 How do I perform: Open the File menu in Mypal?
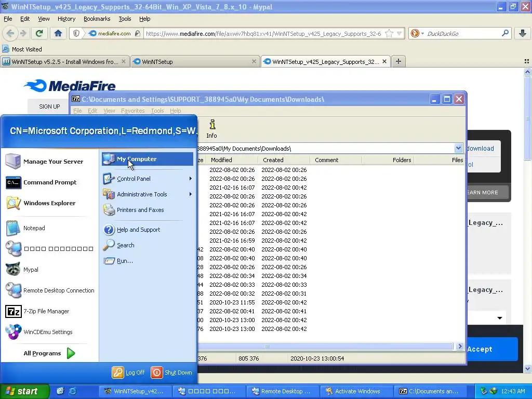pyautogui.click(x=7, y=19)
